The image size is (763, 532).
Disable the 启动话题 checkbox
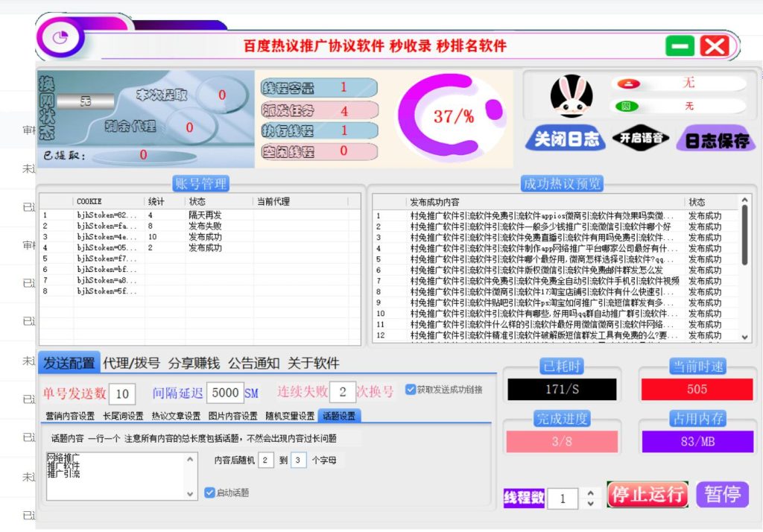210,493
